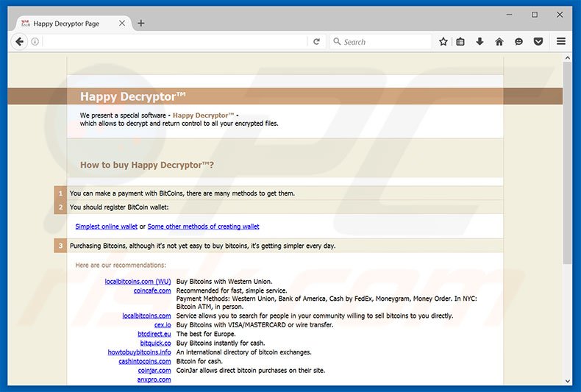Click the vertical scrollbar down arrow
The image size is (581, 392).
pos(567,381)
